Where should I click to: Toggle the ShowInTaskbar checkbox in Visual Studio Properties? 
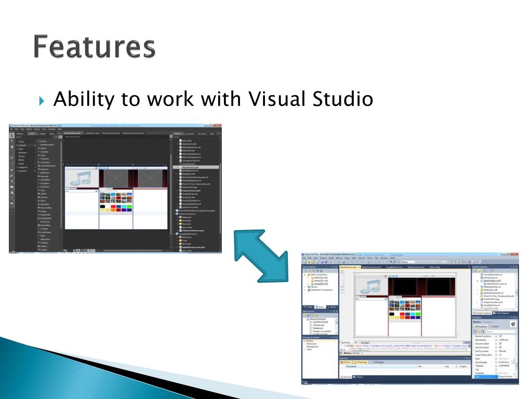(x=500, y=347)
